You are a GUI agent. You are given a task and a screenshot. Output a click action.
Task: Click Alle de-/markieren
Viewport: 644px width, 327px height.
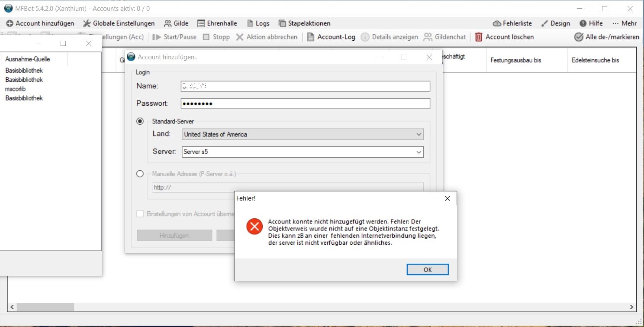click(607, 37)
